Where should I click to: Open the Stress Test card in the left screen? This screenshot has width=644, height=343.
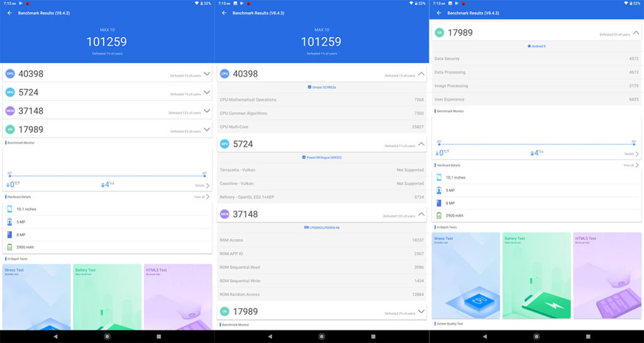pyautogui.click(x=36, y=297)
